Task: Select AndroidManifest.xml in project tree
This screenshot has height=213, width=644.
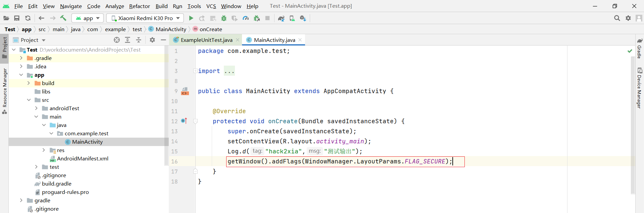Action: pos(83,158)
